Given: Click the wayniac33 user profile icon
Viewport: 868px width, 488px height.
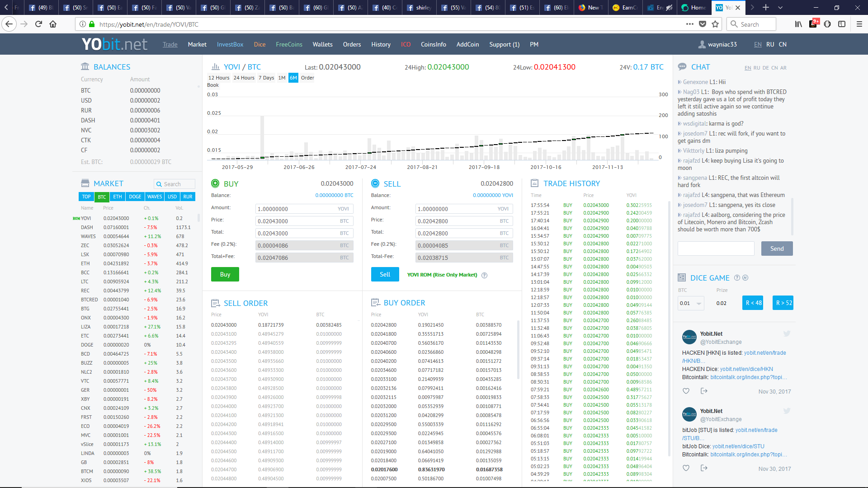Looking at the screenshot, I should (702, 44).
